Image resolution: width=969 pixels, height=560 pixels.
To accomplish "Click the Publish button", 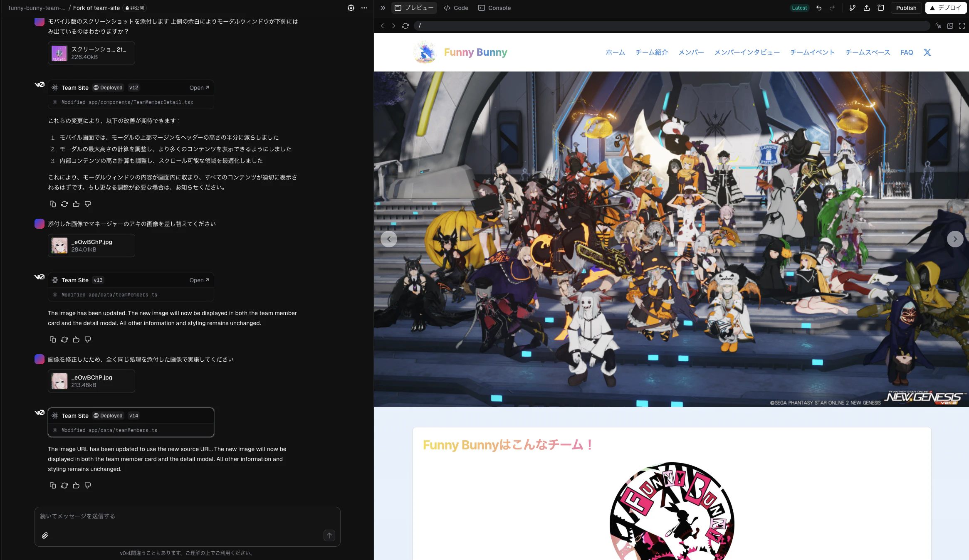I will pyautogui.click(x=906, y=8).
